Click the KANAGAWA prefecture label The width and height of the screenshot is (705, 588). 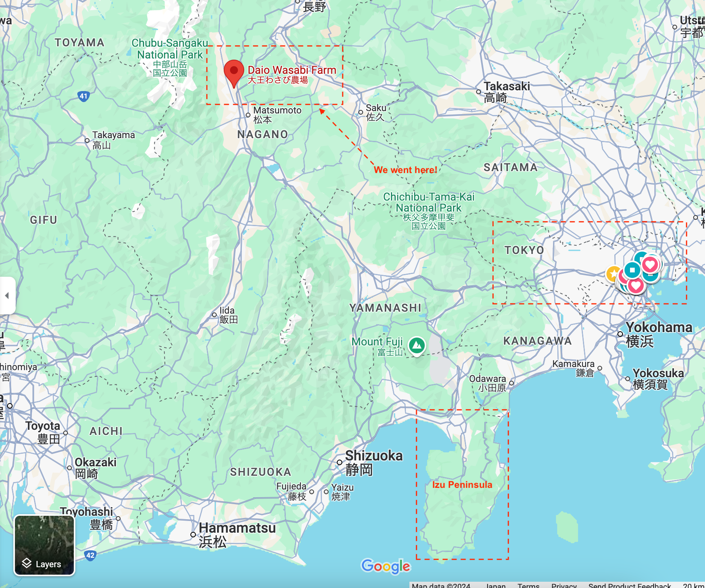[x=537, y=341]
